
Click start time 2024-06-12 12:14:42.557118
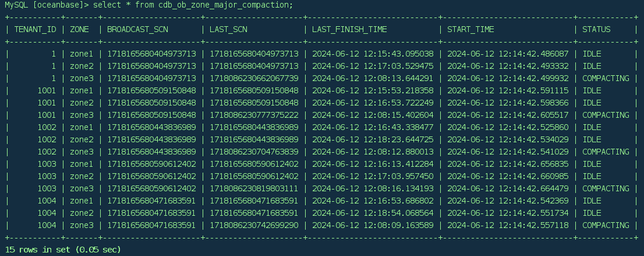[x=508, y=225]
